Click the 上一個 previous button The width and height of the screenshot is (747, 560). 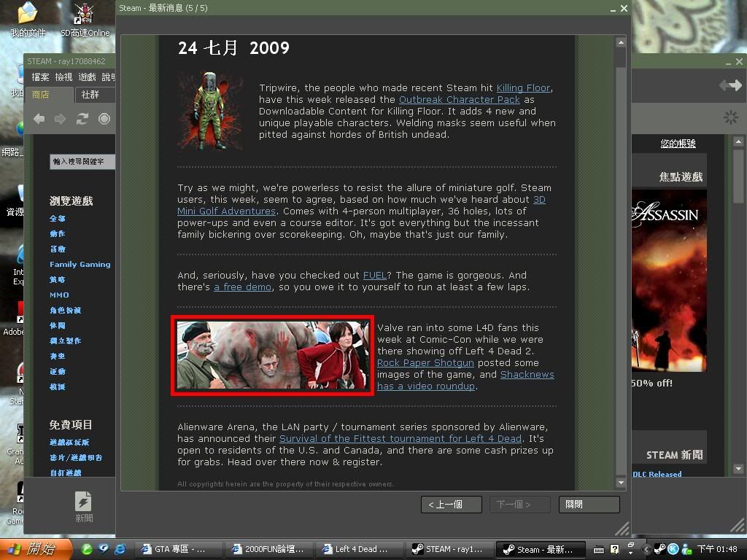[451, 505]
